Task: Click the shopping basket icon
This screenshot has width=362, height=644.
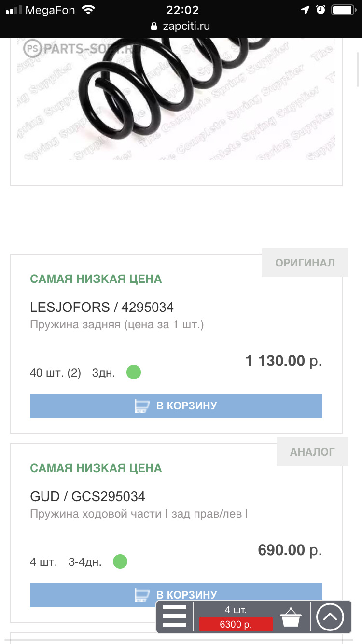Action: [291, 617]
